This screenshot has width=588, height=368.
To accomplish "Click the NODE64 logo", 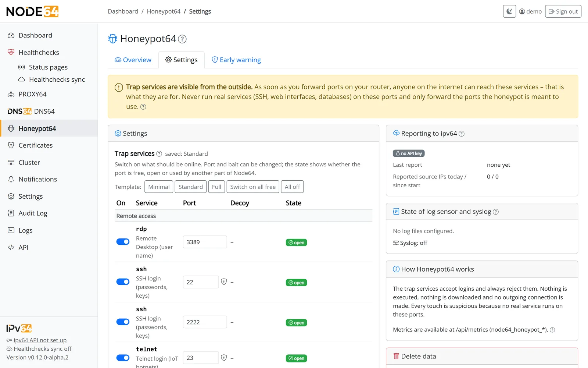I will [x=32, y=11].
